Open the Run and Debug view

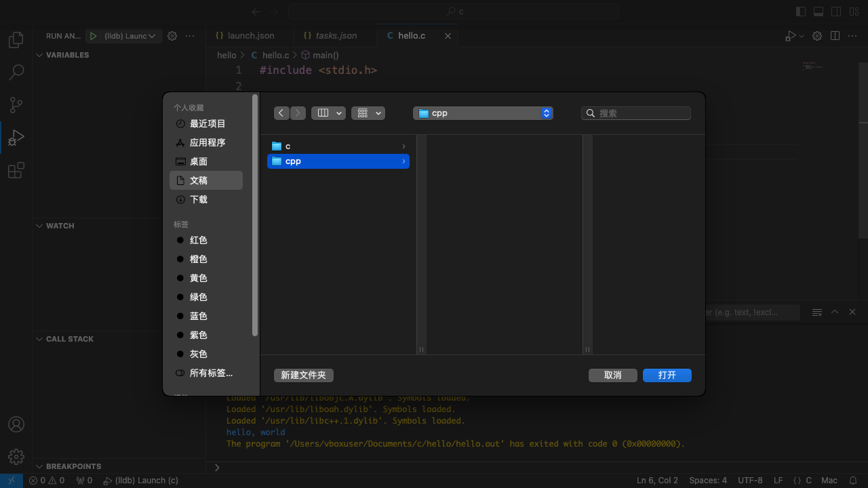(16, 138)
